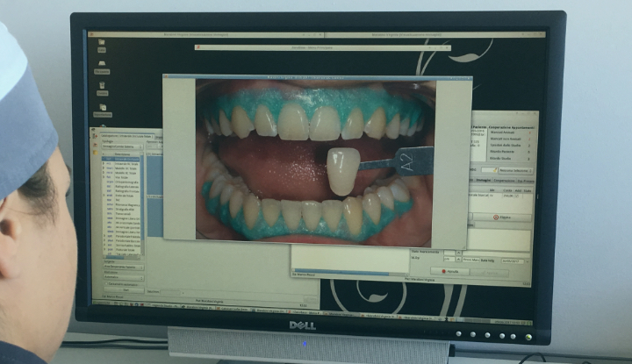Click the Selezione input field in catalog window

pyautogui.click(x=170, y=291)
